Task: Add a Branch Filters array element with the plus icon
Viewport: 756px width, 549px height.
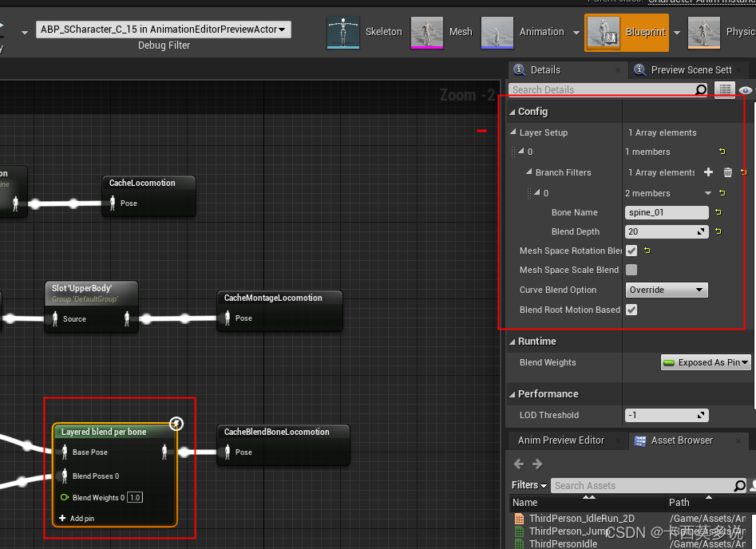Action: coord(709,172)
